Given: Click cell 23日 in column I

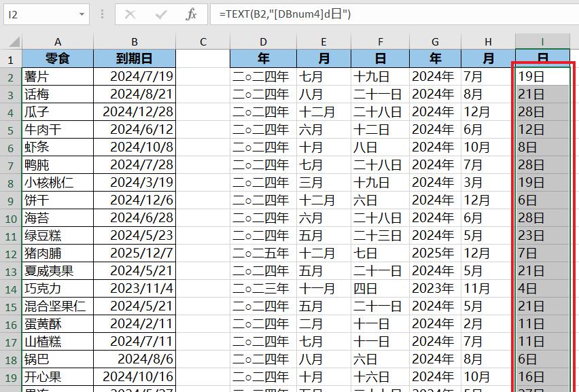Looking at the screenshot, I should tap(542, 236).
